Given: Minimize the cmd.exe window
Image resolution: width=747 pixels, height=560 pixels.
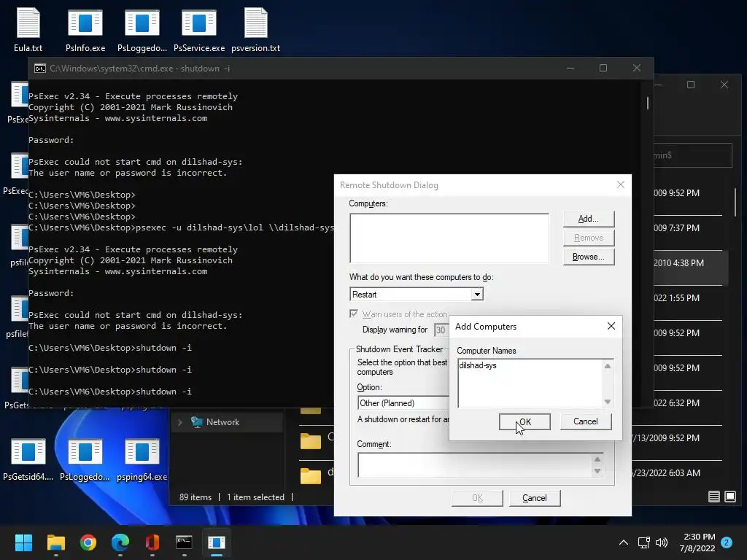Looking at the screenshot, I should click(570, 68).
